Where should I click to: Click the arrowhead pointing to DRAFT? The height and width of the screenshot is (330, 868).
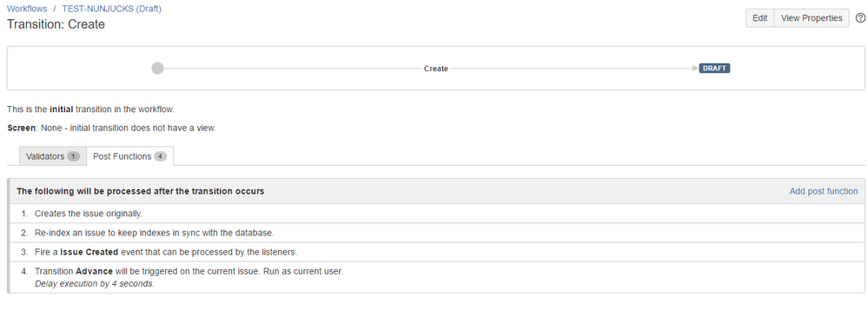coord(695,69)
